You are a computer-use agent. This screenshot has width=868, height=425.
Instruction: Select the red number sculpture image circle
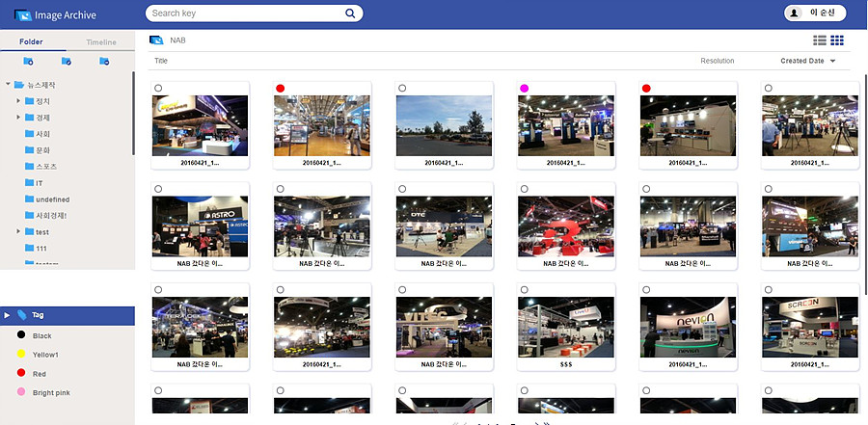[x=525, y=189]
